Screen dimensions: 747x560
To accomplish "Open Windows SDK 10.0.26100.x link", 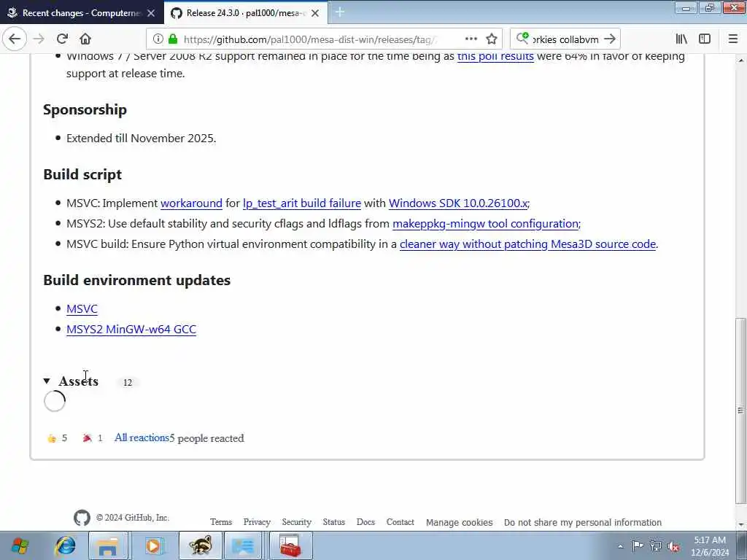I will pos(458,203).
